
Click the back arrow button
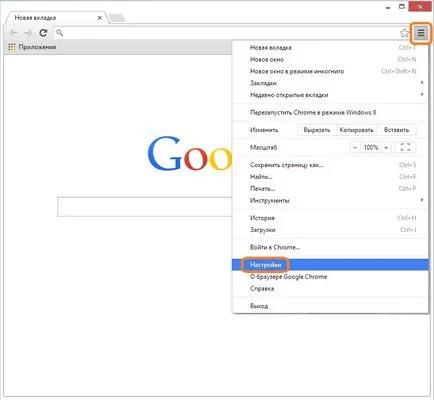14,33
